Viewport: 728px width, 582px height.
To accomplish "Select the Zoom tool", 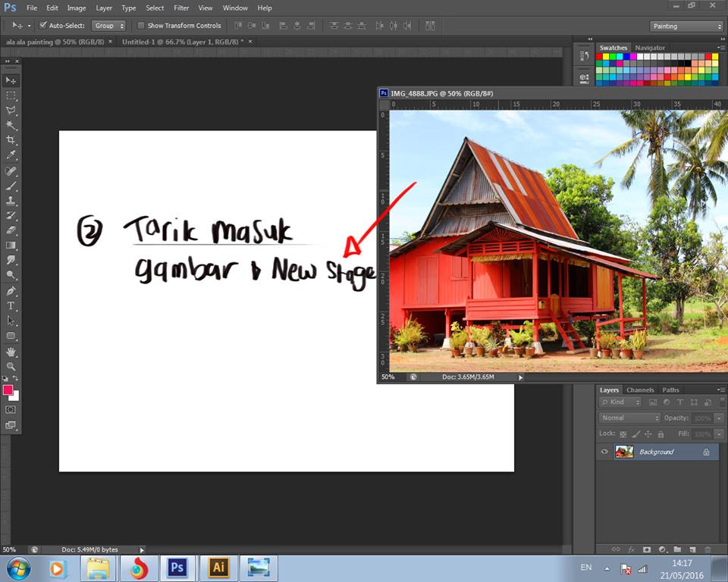I will [x=11, y=366].
